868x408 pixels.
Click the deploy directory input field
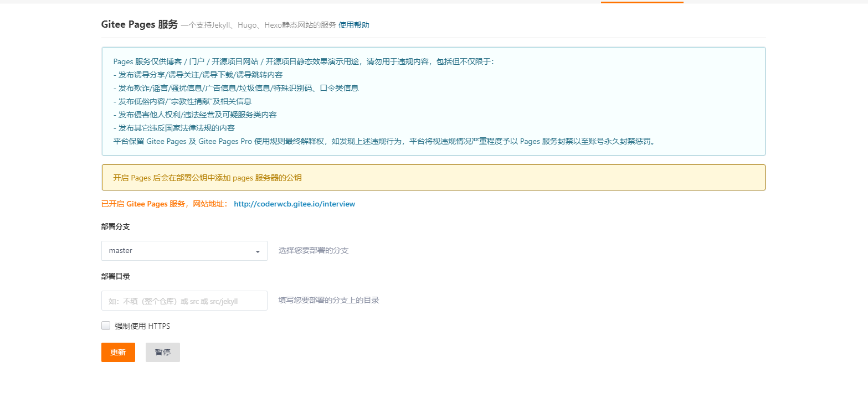[184, 301]
